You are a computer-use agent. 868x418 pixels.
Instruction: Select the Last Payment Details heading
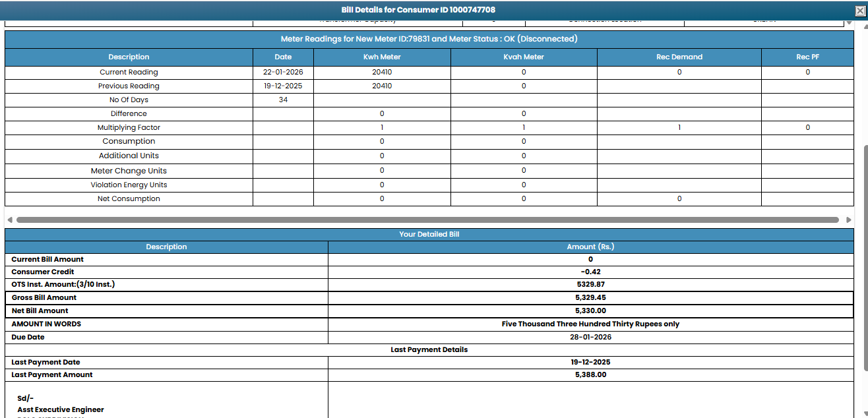click(429, 349)
